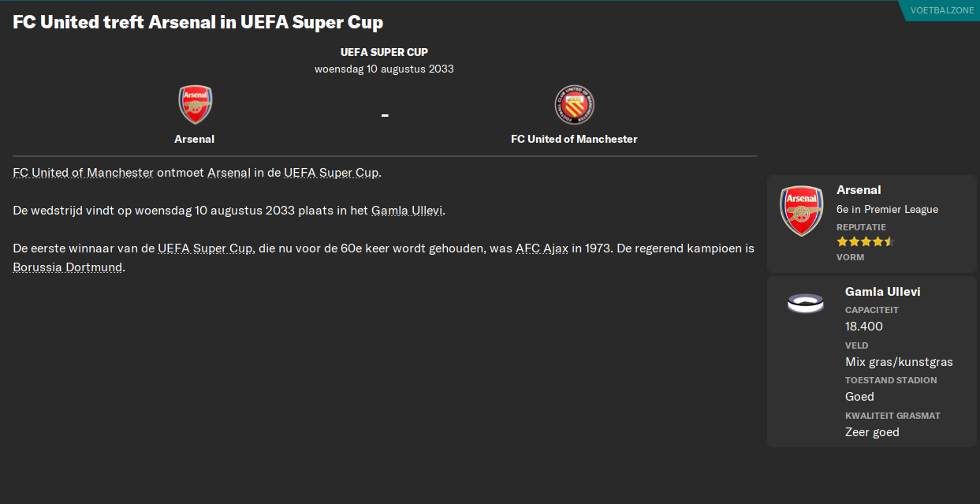980x504 pixels.
Task: Click the Arsenal badge in the sidebar reputation panel
Action: 802,210
